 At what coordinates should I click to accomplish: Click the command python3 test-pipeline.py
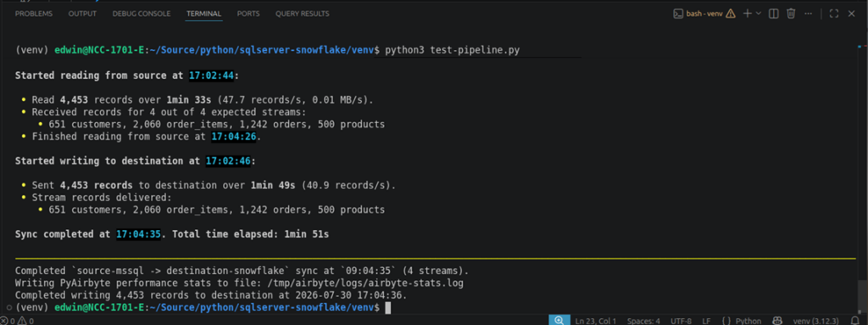click(x=453, y=50)
